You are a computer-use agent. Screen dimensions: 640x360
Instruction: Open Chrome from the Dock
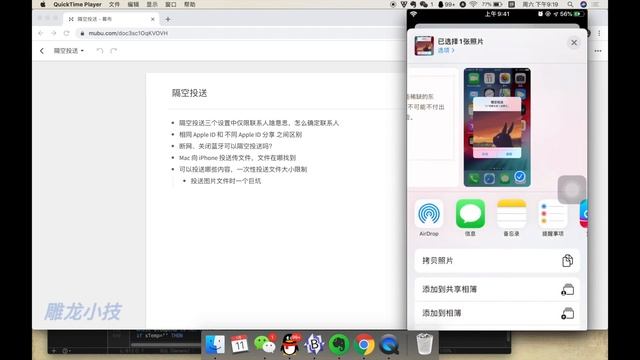pos(364,344)
